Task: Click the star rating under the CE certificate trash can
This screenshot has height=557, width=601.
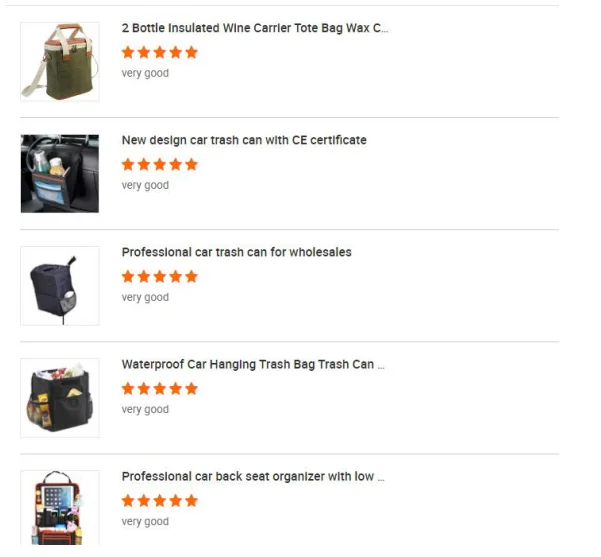Action: click(159, 164)
